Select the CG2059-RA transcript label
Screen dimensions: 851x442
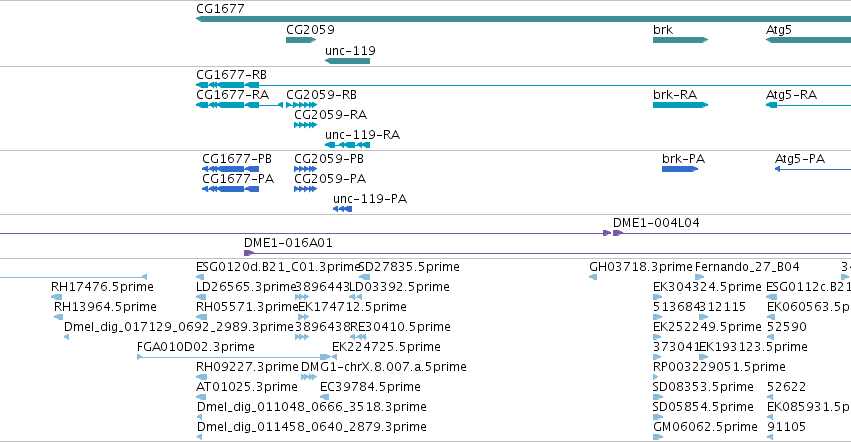pyautogui.click(x=331, y=115)
